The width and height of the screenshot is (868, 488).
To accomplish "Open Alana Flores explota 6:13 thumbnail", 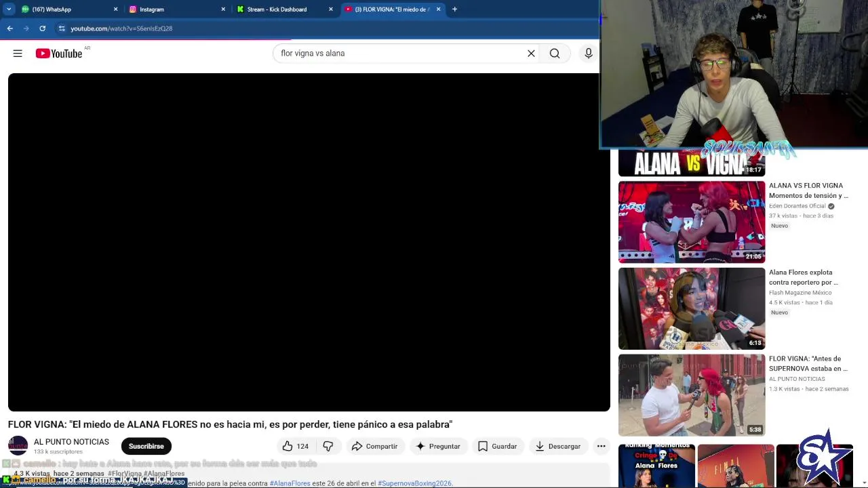I will pos(692,308).
